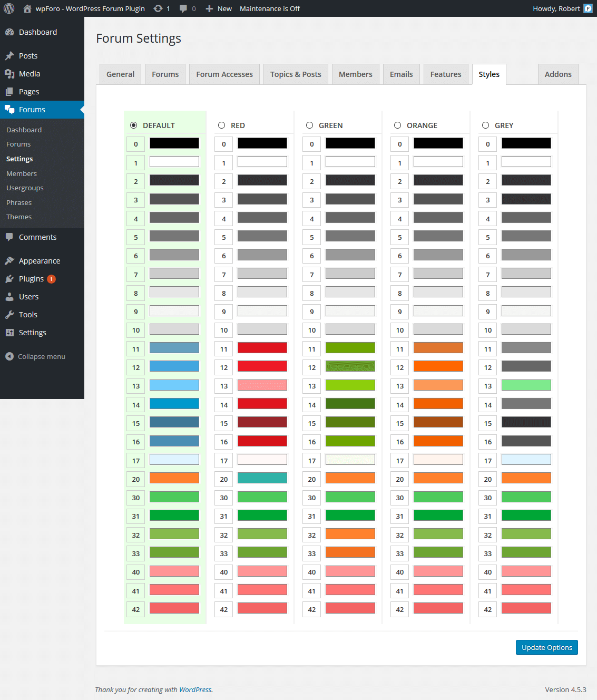The width and height of the screenshot is (597, 700).
Task: Click the user avatar icon
Action: (588, 8)
